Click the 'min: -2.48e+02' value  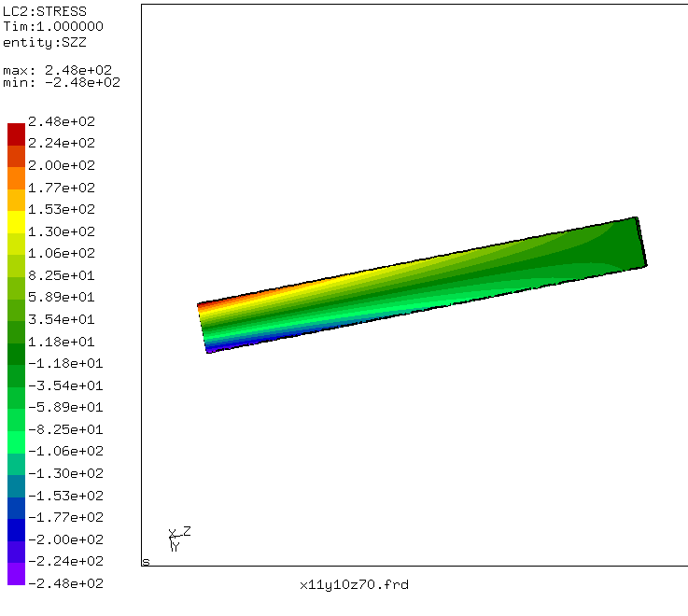(x=62, y=82)
